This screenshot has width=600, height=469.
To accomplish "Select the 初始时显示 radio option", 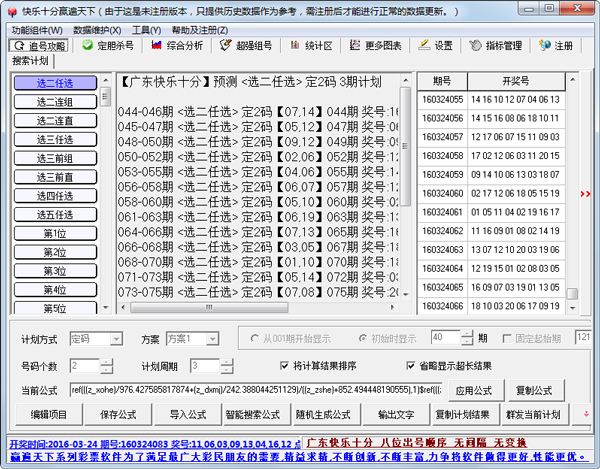I will tap(362, 338).
